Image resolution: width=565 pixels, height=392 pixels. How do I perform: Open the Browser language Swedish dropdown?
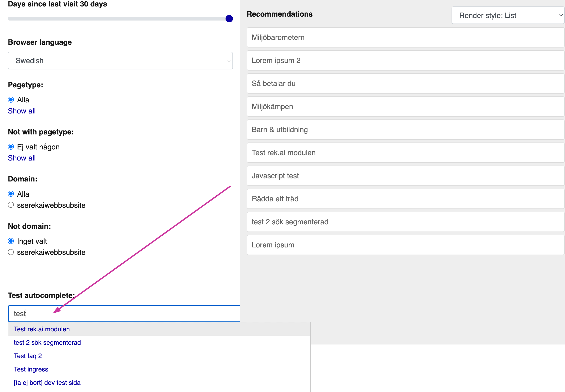click(x=120, y=61)
